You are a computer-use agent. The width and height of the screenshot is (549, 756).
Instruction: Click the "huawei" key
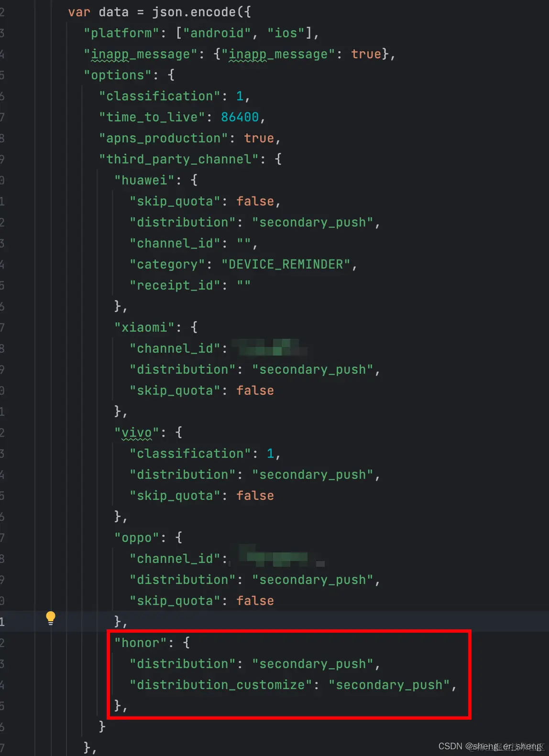point(144,180)
